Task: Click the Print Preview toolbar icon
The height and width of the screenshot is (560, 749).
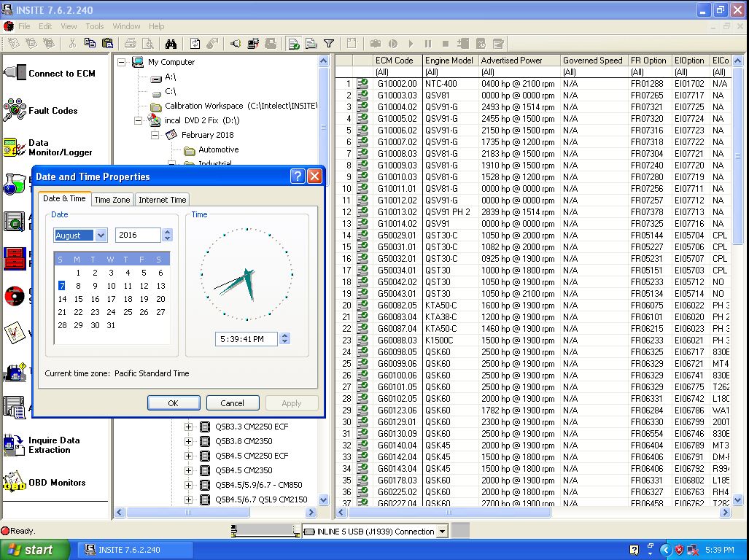Action: coord(148,44)
